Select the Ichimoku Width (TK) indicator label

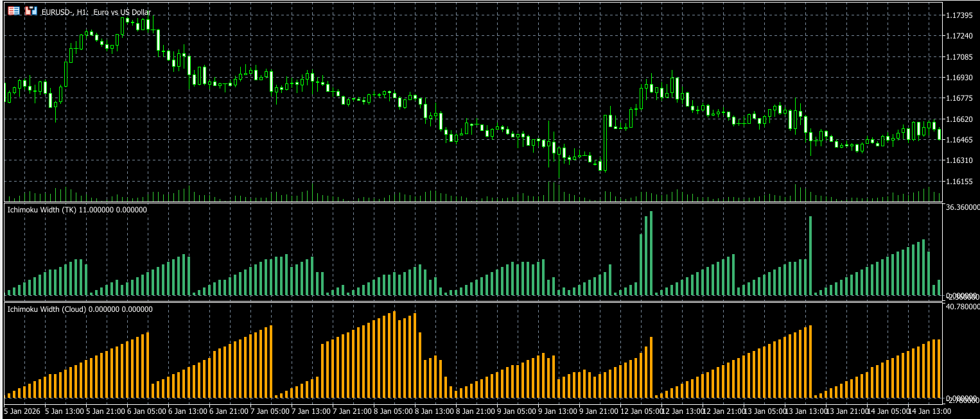point(76,210)
